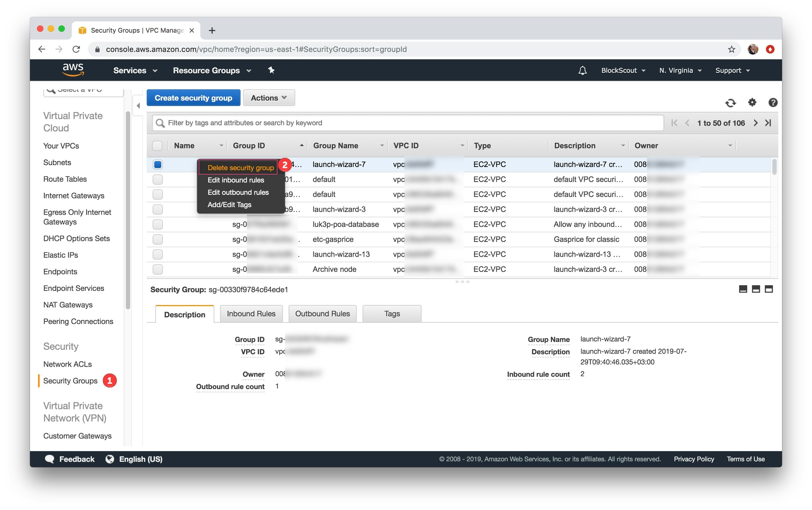Image resolution: width=812 pixels, height=510 pixels.
Task: Click the refresh icon above the table
Action: click(730, 103)
